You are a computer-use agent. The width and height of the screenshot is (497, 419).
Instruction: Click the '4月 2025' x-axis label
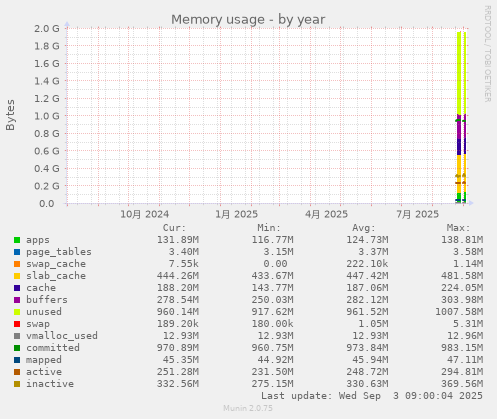point(326,214)
